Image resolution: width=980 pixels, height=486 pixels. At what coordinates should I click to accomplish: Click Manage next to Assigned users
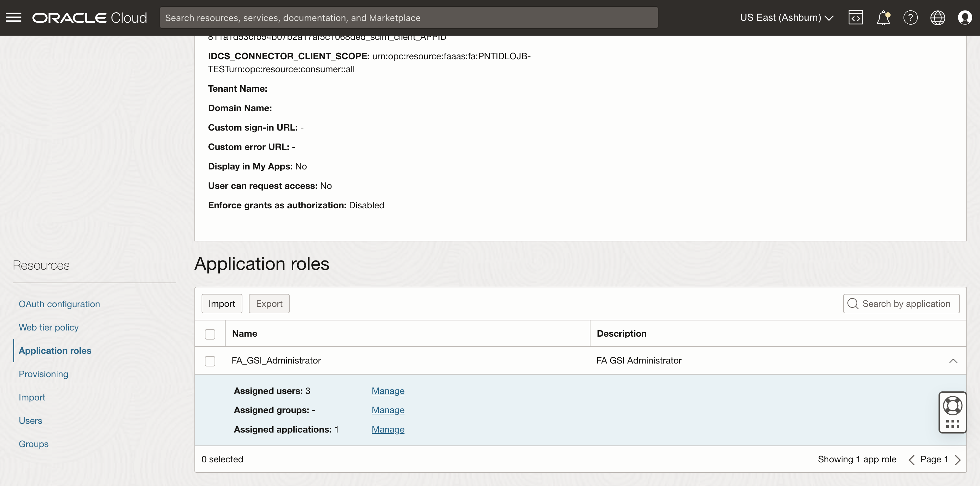tap(388, 390)
